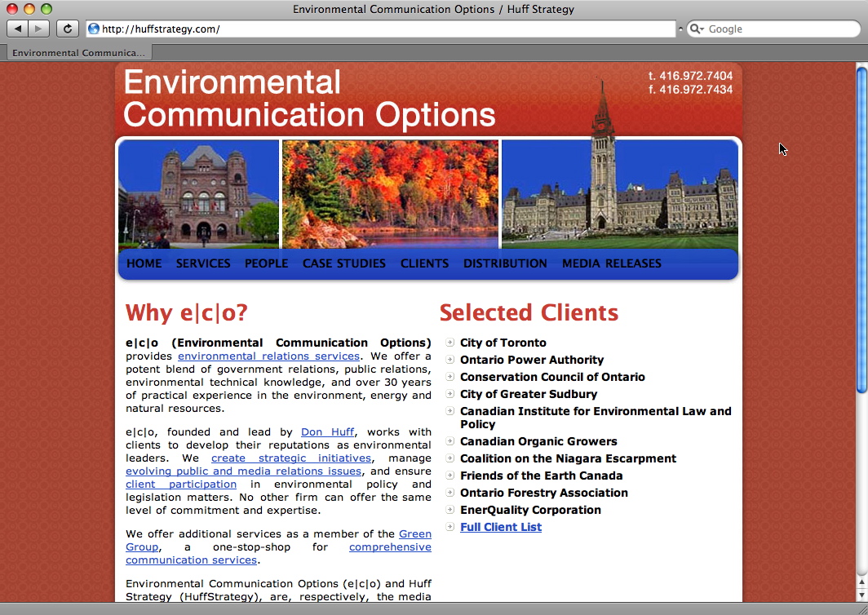
Task: Go to the CASE STUDIES page
Action: (x=343, y=263)
